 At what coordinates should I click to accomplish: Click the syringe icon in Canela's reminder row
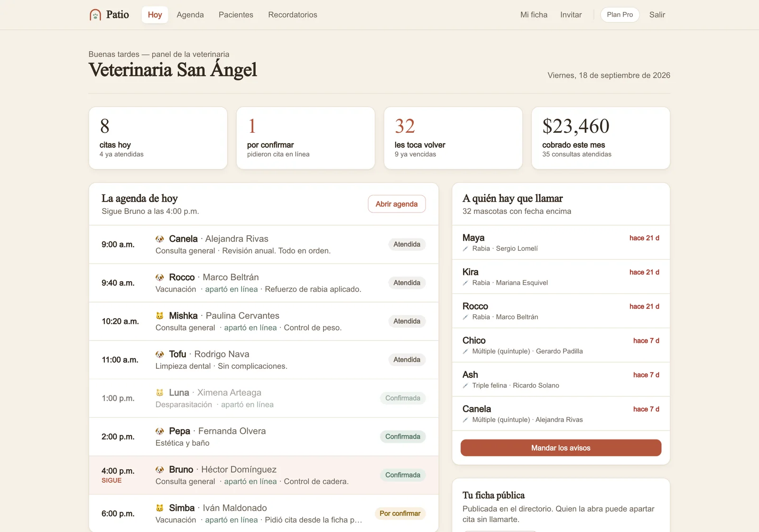465,420
